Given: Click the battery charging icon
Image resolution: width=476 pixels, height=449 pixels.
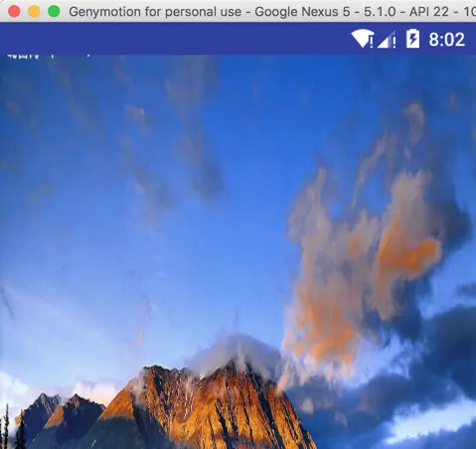Looking at the screenshot, I should (412, 39).
